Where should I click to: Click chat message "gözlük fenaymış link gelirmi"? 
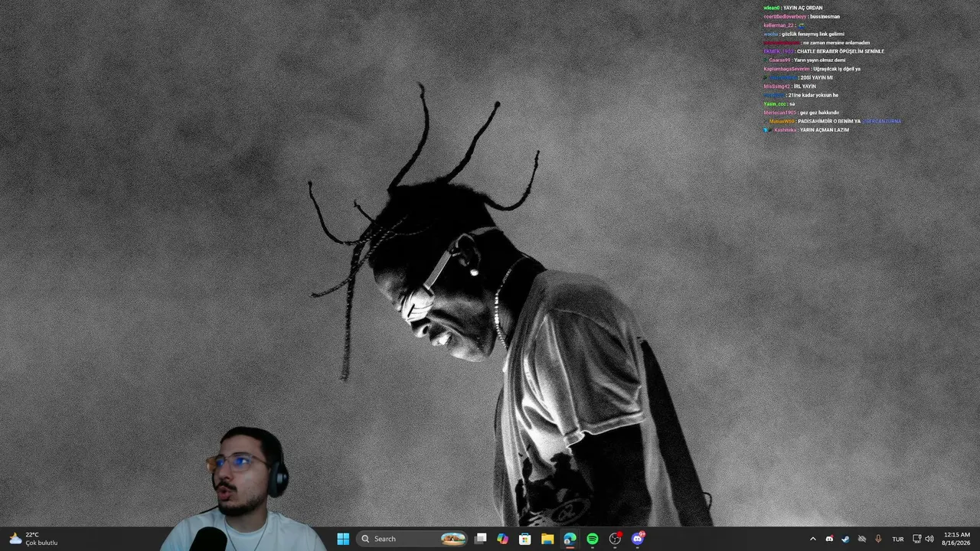pos(813,34)
